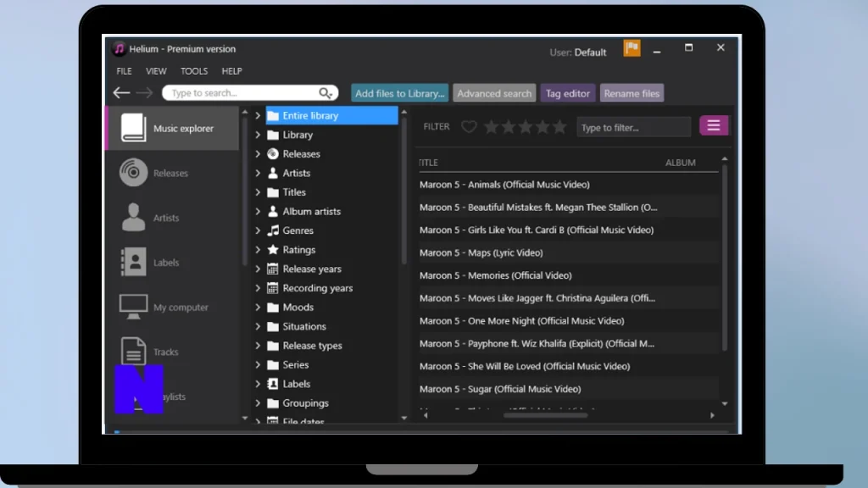This screenshot has width=868, height=488.
Task: Go forward with right arrow
Action: [x=144, y=93]
